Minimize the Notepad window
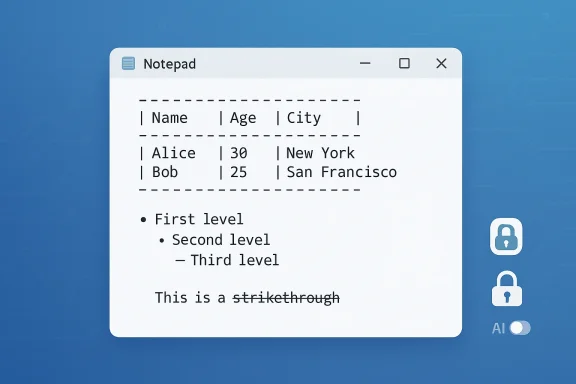This screenshot has width=576, height=384. point(365,63)
